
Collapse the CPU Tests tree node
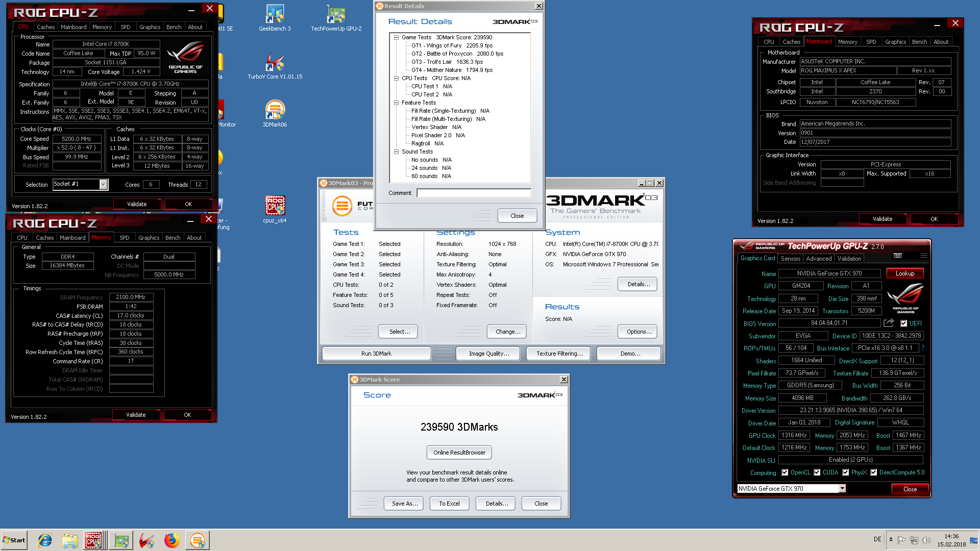(x=396, y=78)
